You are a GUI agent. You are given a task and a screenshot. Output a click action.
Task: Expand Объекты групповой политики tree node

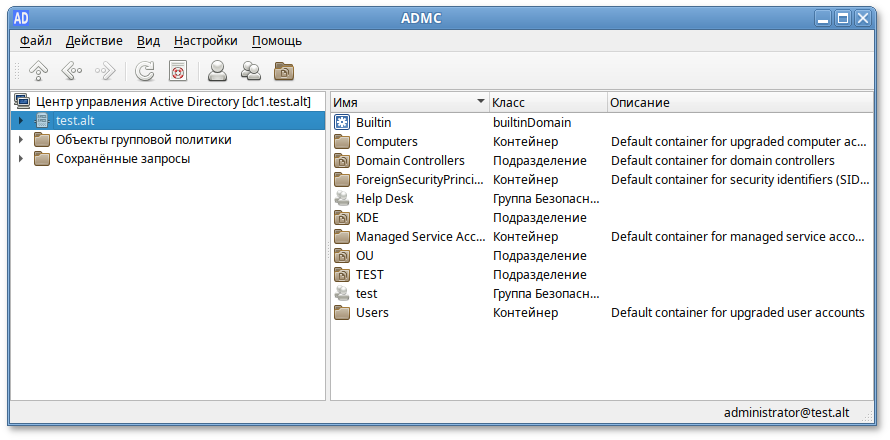pyautogui.click(x=20, y=140)
